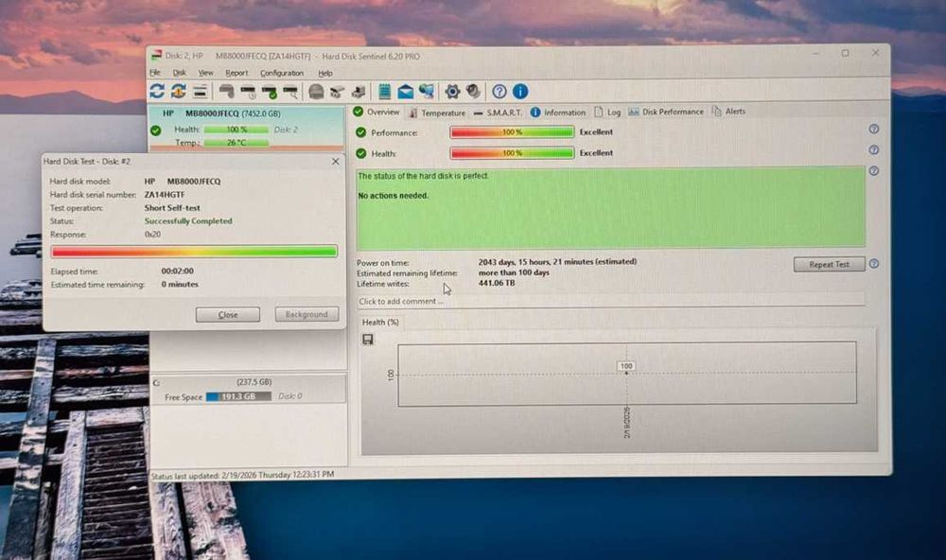Click the C: Free Space 191.3 GB bar

pos(238,396)
